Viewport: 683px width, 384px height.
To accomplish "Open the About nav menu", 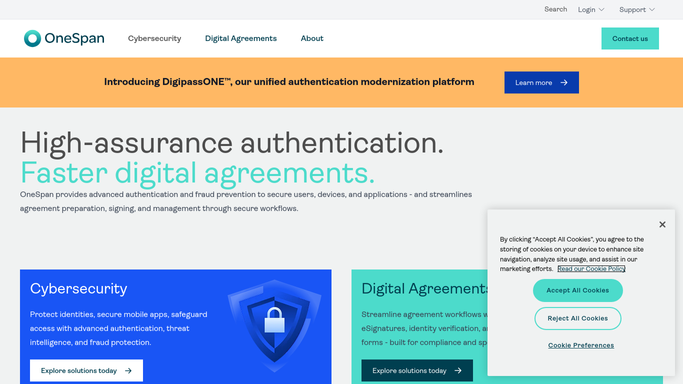I will [312, 38].
